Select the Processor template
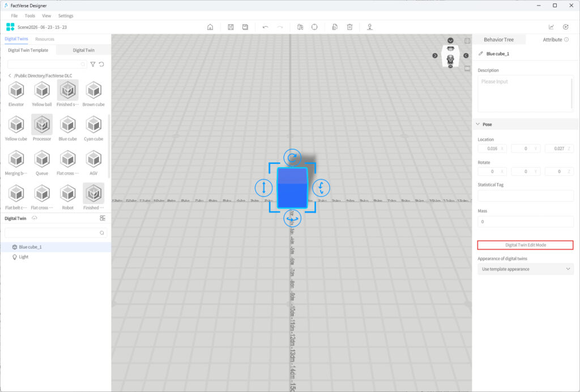 pos(42,128)
